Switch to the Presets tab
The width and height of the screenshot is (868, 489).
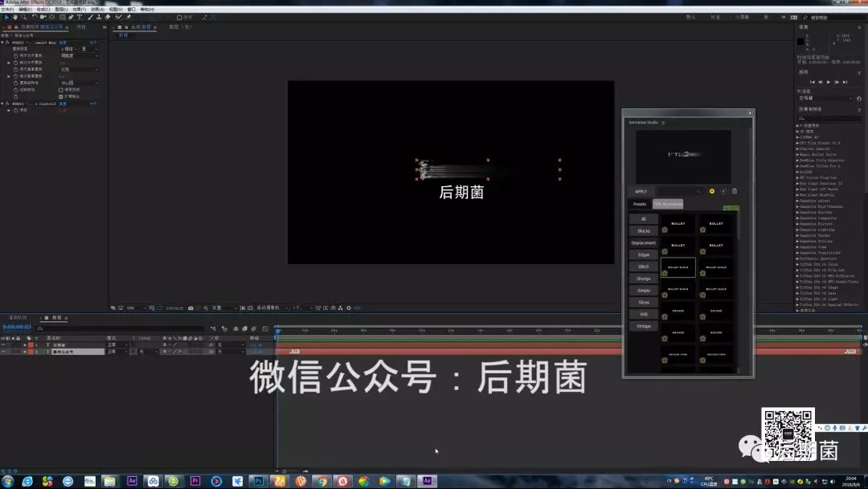[x=640, y=204]
